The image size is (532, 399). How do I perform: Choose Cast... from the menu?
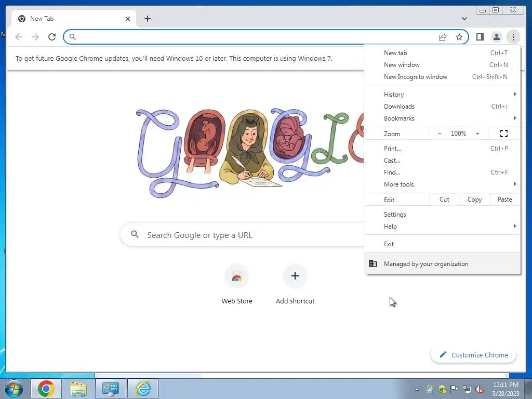[443, 160]
